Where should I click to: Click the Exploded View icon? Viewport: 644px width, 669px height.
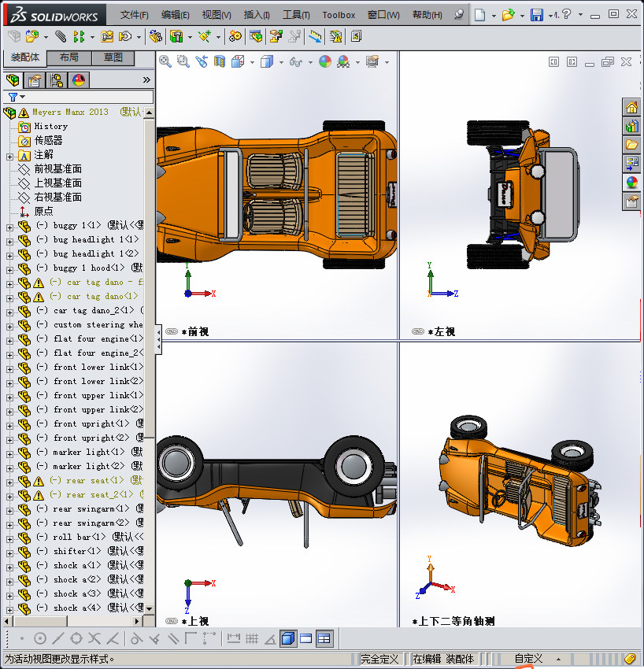click(x=276, y=37)
